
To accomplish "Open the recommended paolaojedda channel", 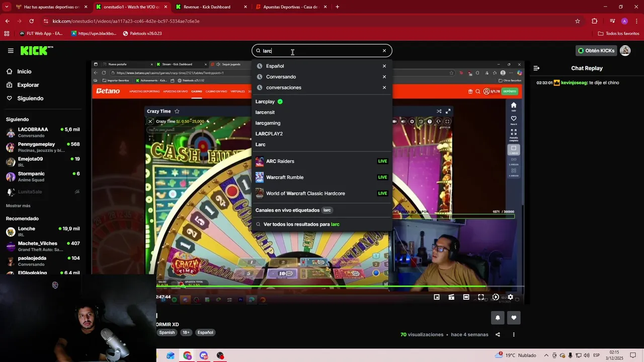I will click(43, 261).
